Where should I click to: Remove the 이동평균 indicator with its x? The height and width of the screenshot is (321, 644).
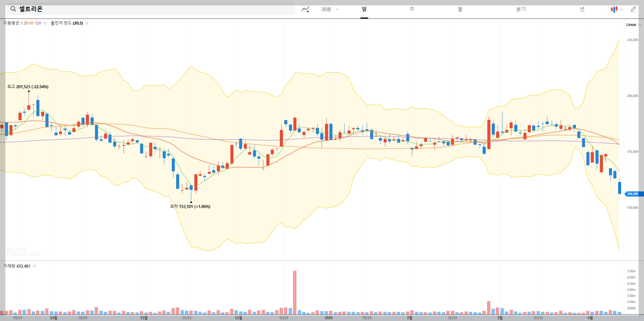pos(45,23)
